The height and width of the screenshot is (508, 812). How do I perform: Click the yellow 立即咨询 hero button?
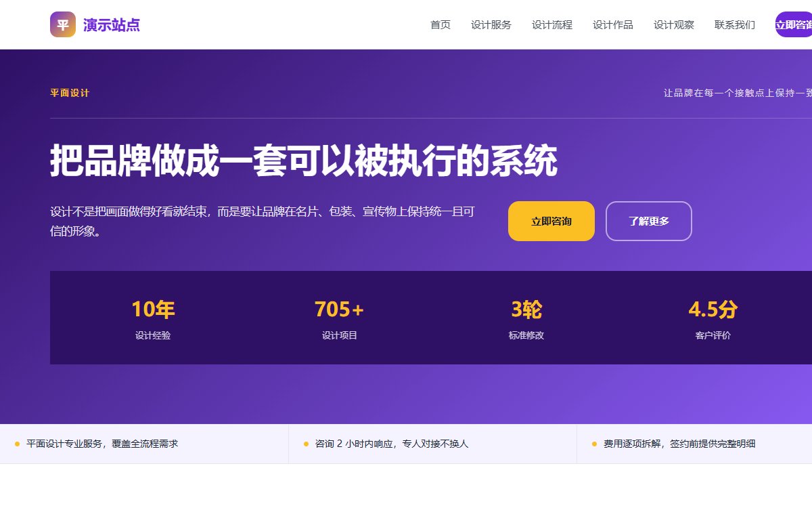[x=551, y=221]
